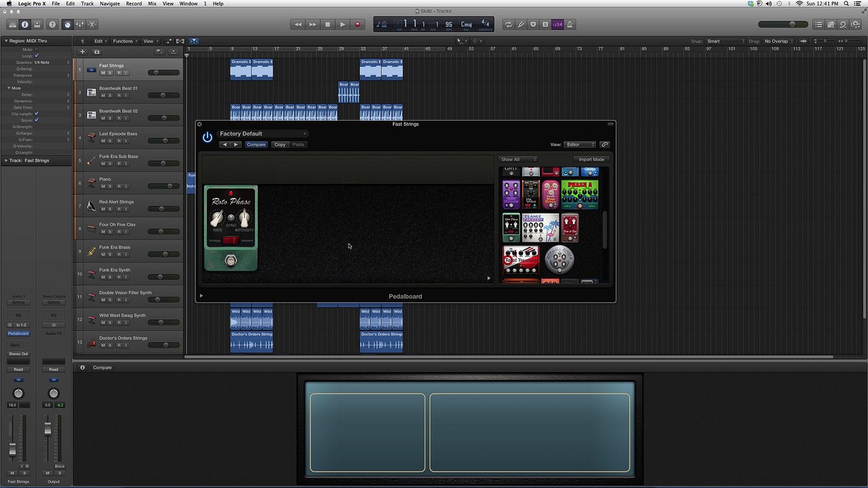The image size is (868, 488).
Task: Click the red Record button
Action: point(357,24)
